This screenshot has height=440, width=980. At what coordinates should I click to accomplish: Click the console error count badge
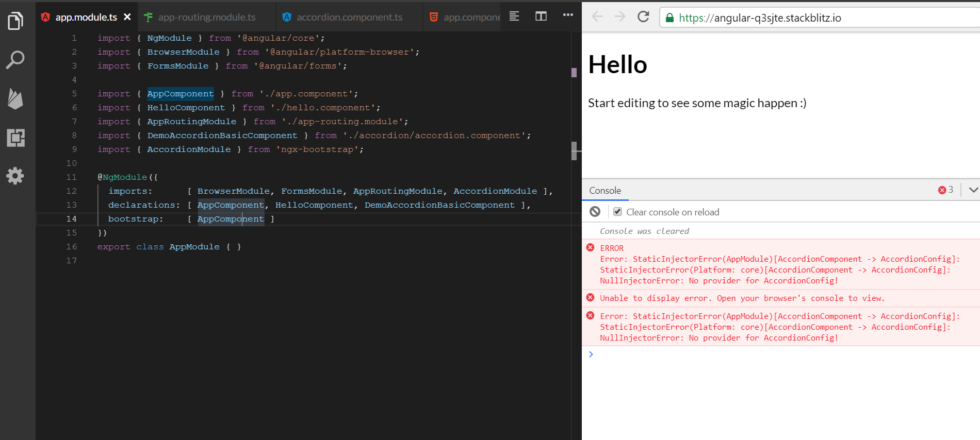point(945,190)
